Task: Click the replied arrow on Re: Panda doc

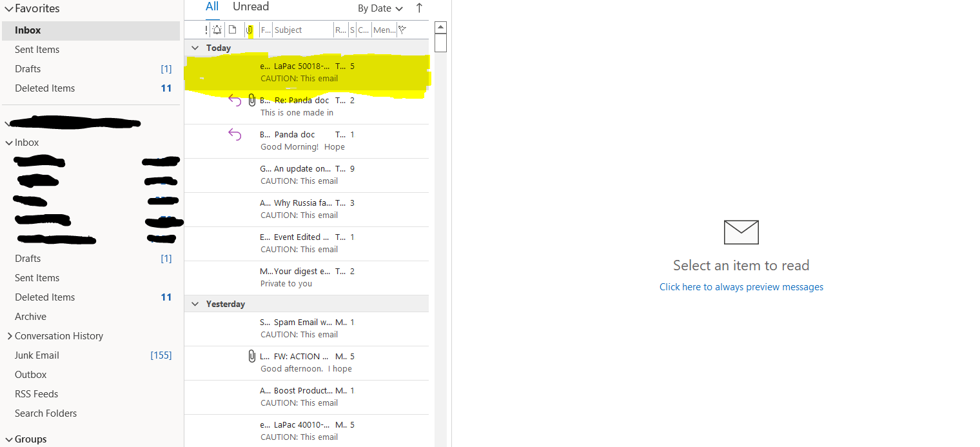Action: point(235,100)
